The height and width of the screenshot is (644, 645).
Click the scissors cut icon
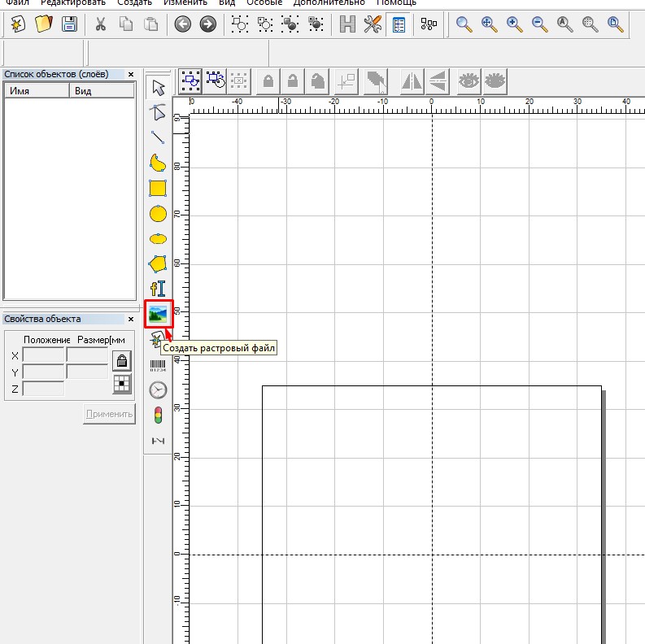(x=101, y=24)
